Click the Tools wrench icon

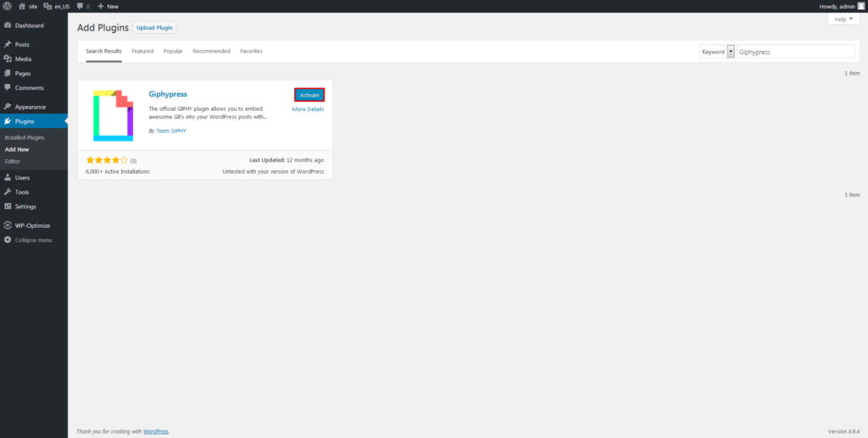click(x=8, y=192)
